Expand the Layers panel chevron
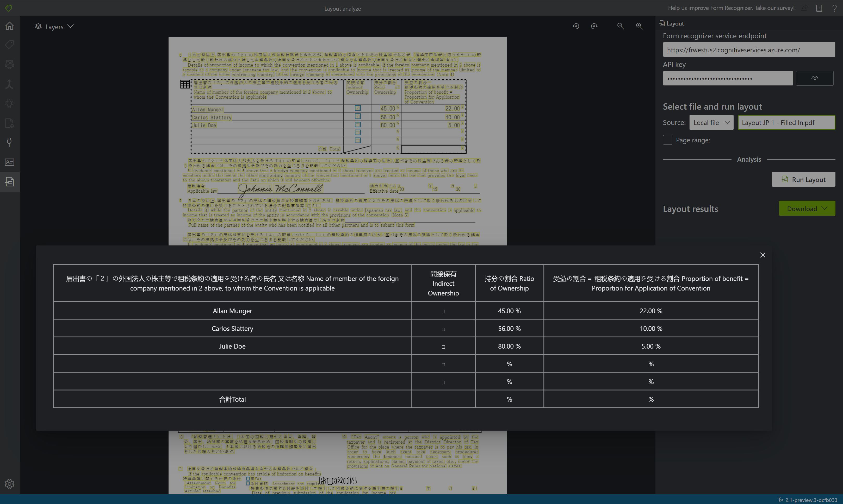Viewport: 843px width, 504px height. tap(70, 26)
